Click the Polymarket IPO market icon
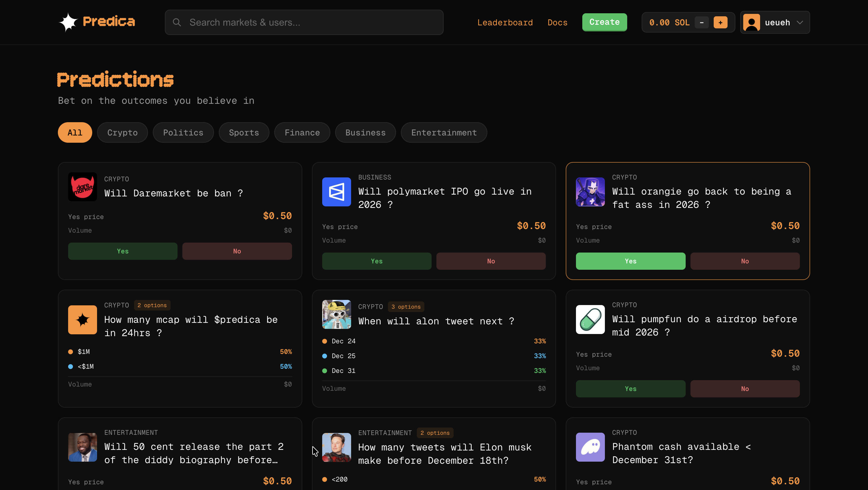The image size is (868, 490). pyautogui.click(x=336, y=192)
